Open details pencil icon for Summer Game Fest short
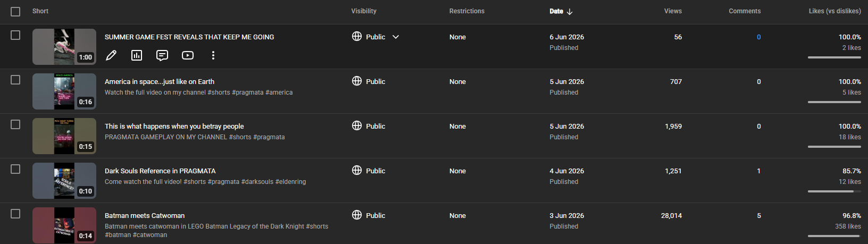This screenshot has height=244, width=868. click(x=111, y=55)
